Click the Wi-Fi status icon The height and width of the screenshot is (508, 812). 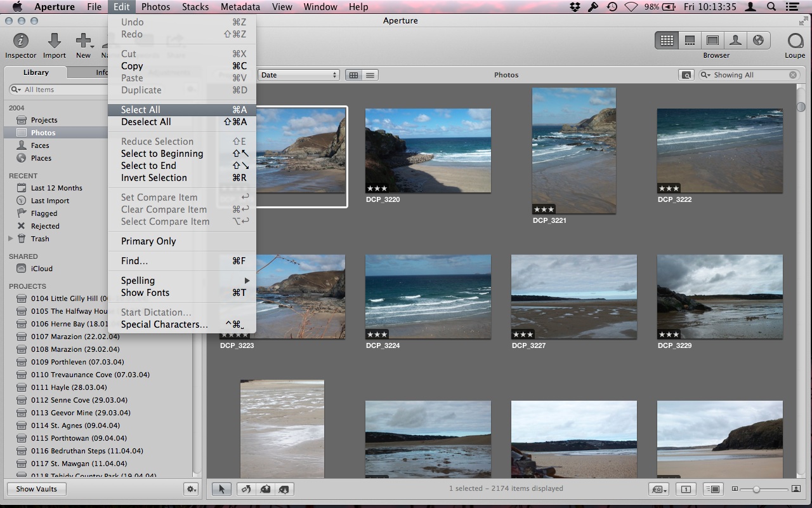click(x=631, y=7)
